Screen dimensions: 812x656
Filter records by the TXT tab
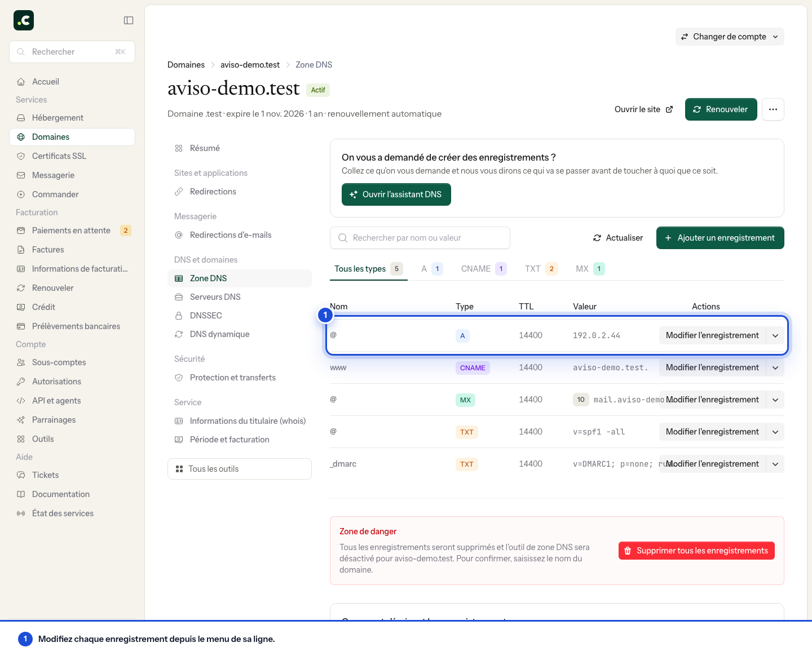coord(541,269)
